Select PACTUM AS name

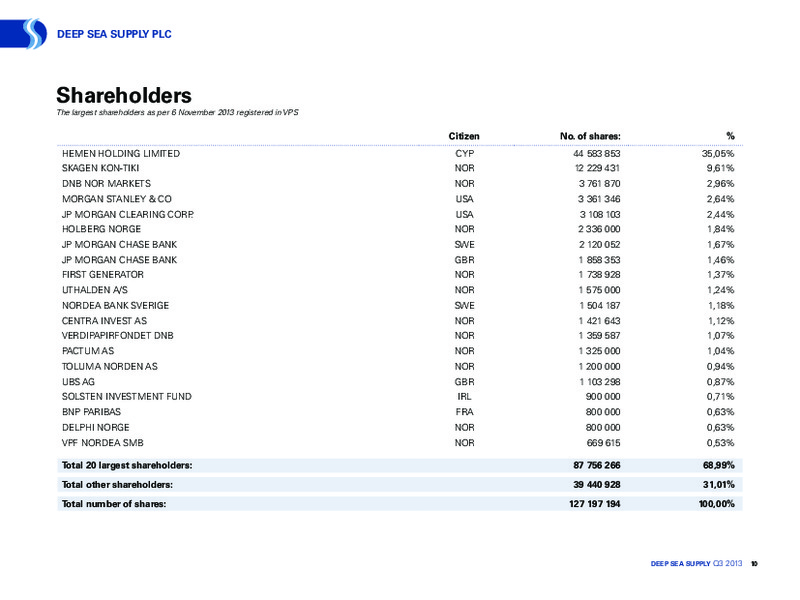(x=88, y=351)
